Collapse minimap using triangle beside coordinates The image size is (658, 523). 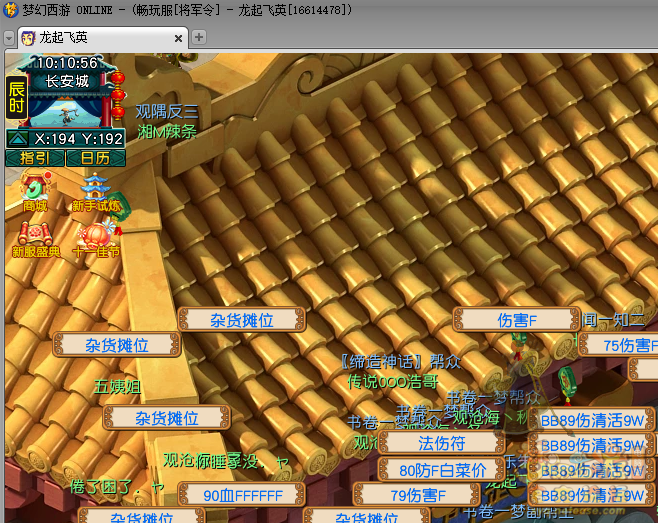coord(18,139)
